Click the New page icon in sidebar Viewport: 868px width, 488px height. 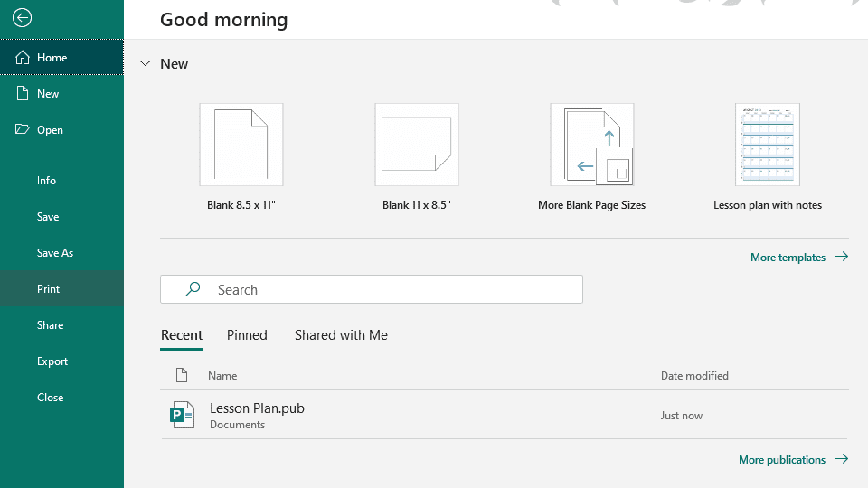(x=23, y=93)
